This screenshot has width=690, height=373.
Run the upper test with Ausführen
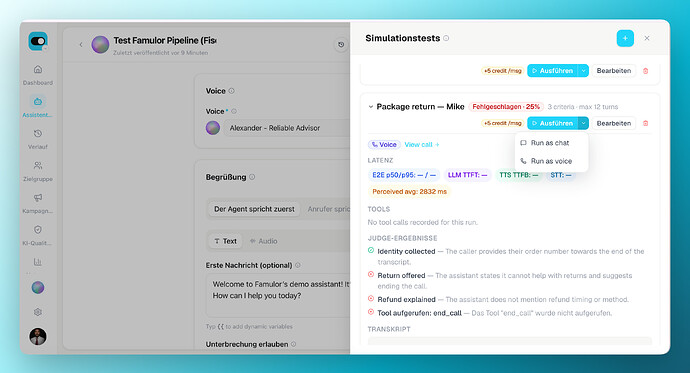coord(553,71)
